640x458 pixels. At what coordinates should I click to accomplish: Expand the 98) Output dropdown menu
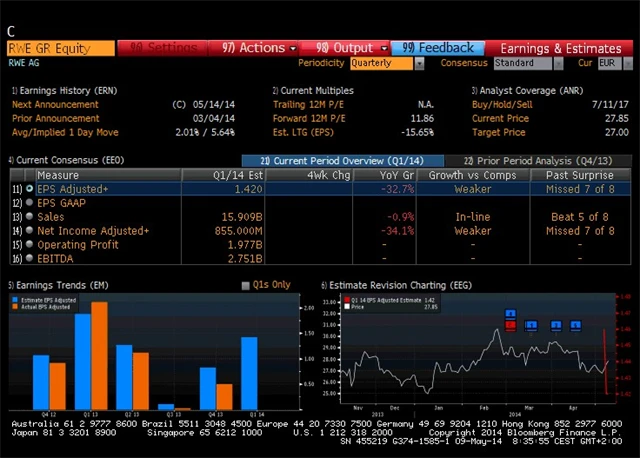click(x=384, y=49)
